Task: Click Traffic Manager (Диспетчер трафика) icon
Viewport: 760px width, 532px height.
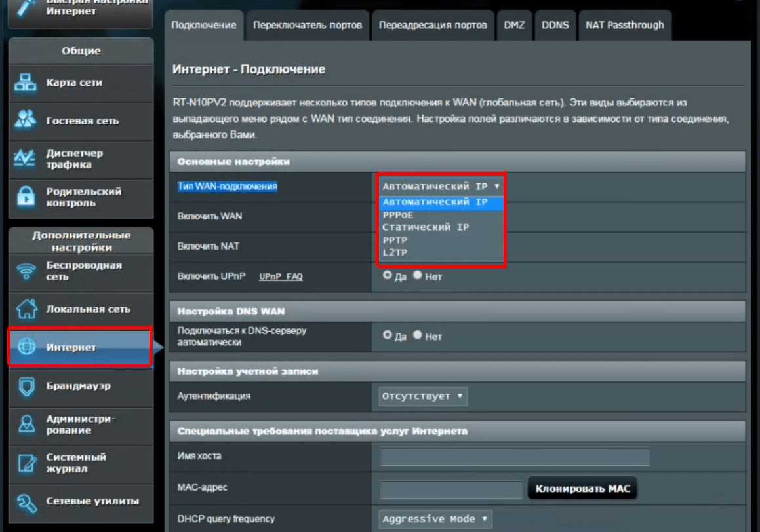Action: (x=26, y=159)
